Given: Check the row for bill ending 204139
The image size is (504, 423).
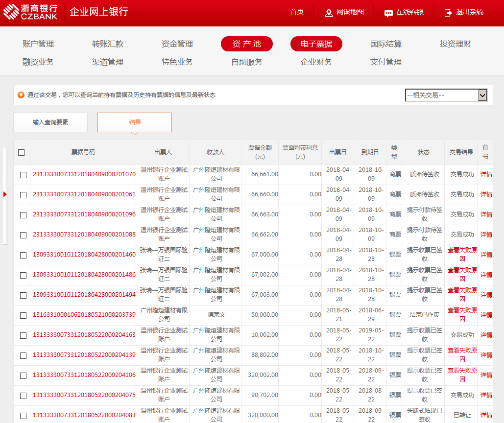Looking at the screenshot, I should 23,355.
